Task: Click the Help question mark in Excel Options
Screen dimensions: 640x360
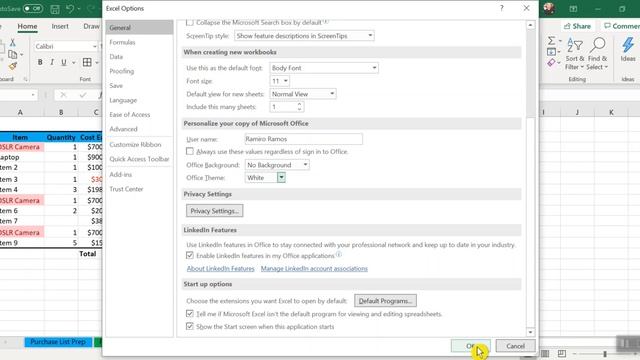Action: (x=502, y=8)
